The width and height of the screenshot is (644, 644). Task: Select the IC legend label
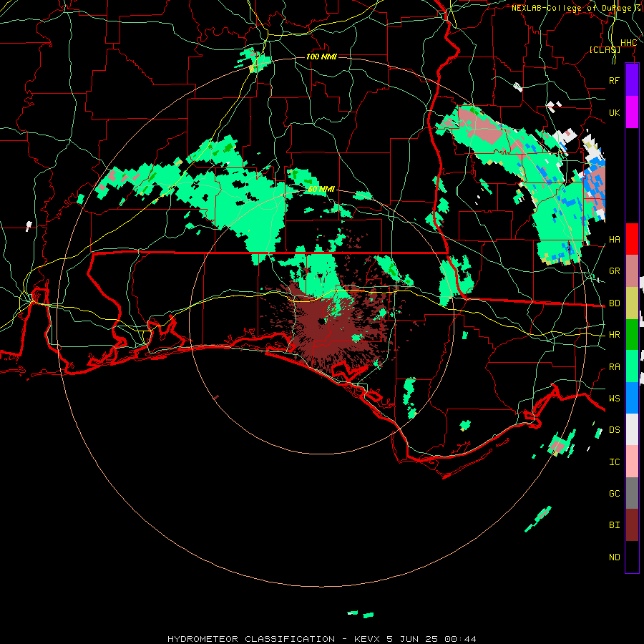614,462
